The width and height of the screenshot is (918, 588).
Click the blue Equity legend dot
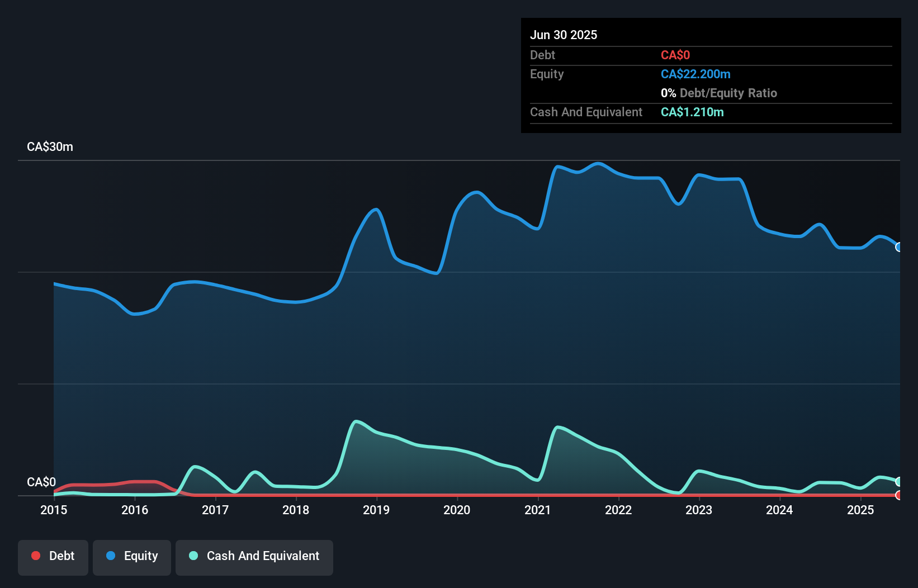(x=111, y=556)
